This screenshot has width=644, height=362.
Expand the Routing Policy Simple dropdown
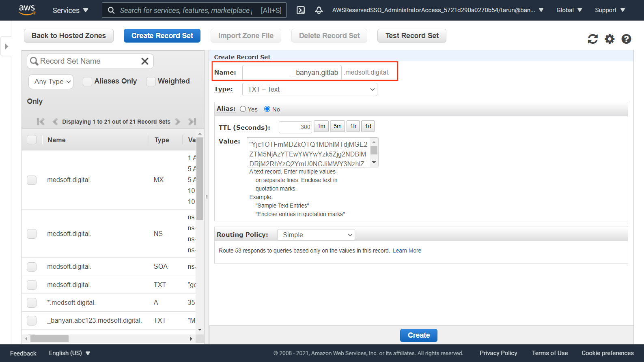pyautogui.click(x=316, y=235)
